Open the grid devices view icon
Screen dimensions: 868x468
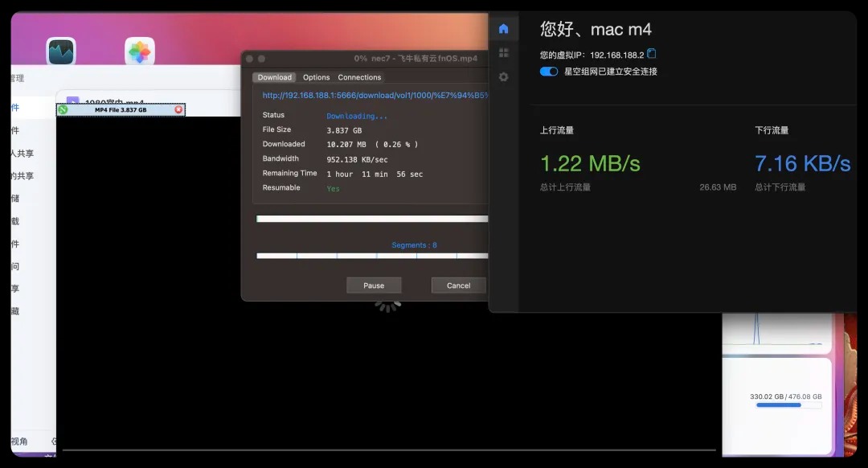(x=503, y=53)
